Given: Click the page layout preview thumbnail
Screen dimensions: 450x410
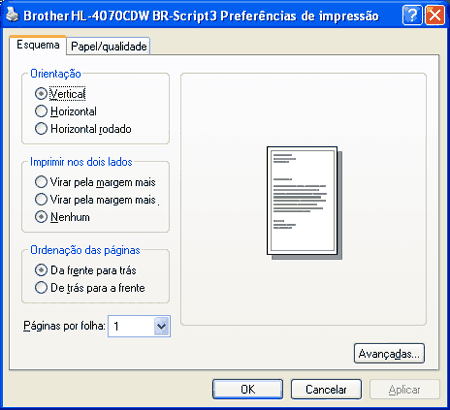Looking at the screenshot, I should coord(304,203).
